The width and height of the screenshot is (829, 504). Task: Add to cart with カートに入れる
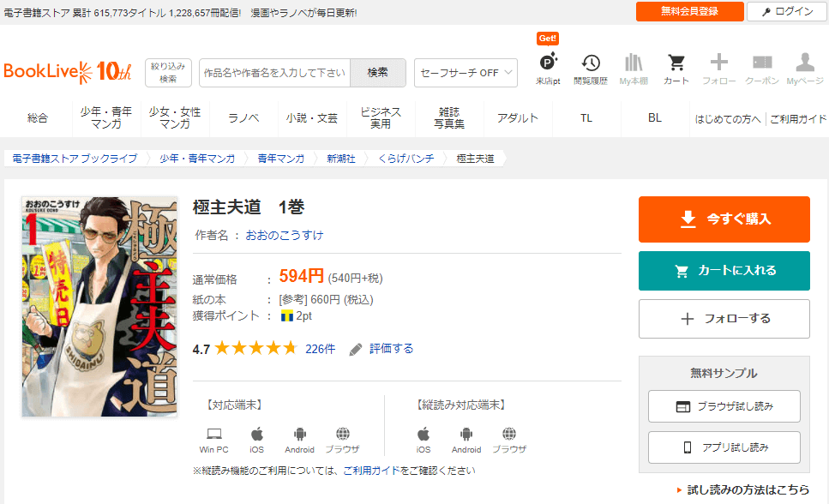tap(724, 271)
